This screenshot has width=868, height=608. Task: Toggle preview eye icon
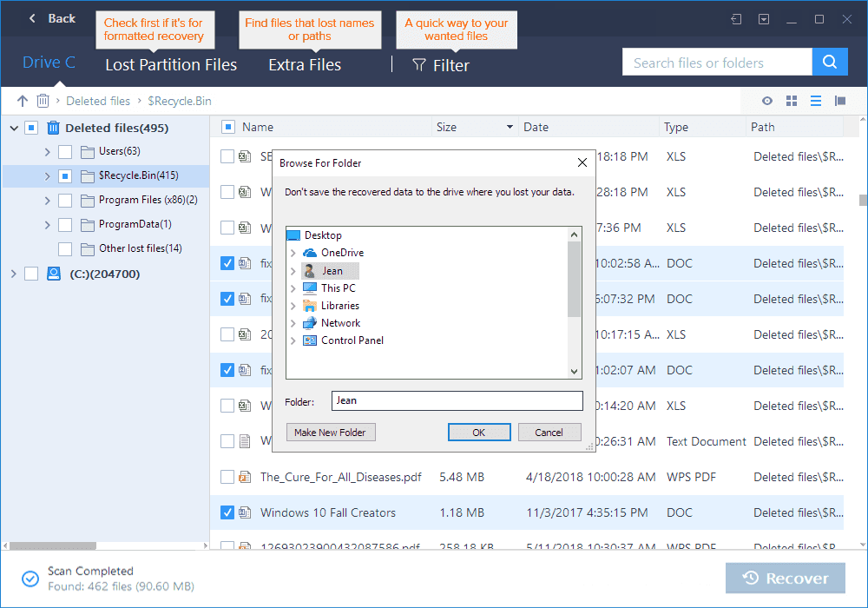(x=766, y=101)
